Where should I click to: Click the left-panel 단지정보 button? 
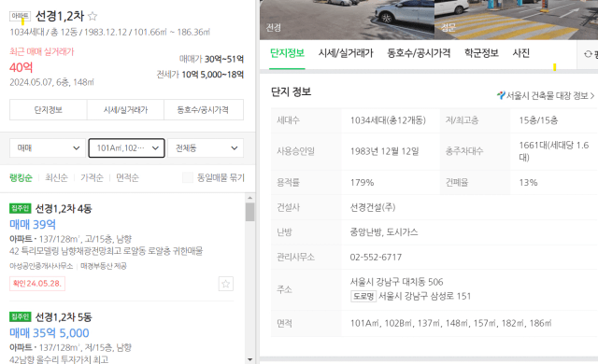(x=49, y=110)
